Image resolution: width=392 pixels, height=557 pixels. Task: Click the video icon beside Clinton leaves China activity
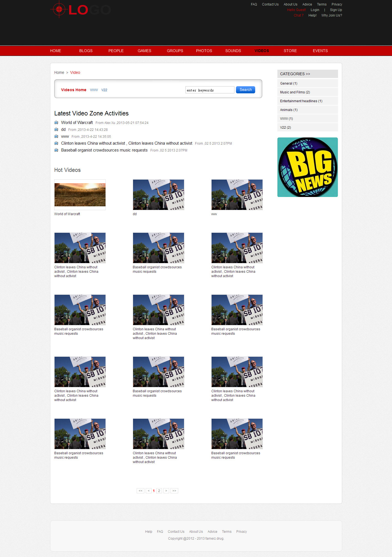tap(56, 143)
